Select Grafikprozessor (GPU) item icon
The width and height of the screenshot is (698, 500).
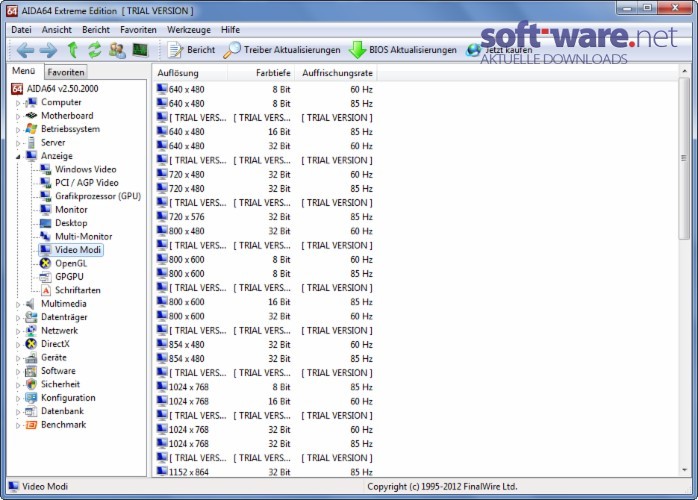click(x=45, y=196)
